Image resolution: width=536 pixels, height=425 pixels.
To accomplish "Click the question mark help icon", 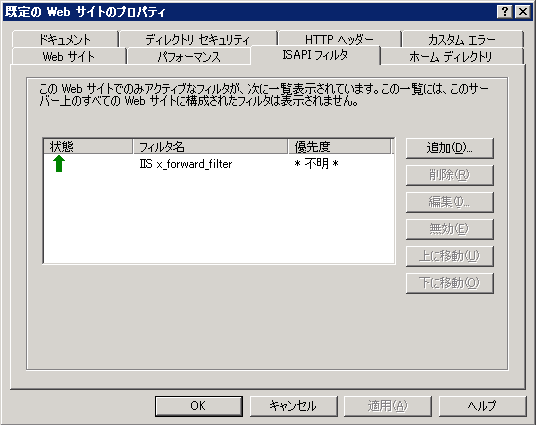I will click(x=505, y=12).
